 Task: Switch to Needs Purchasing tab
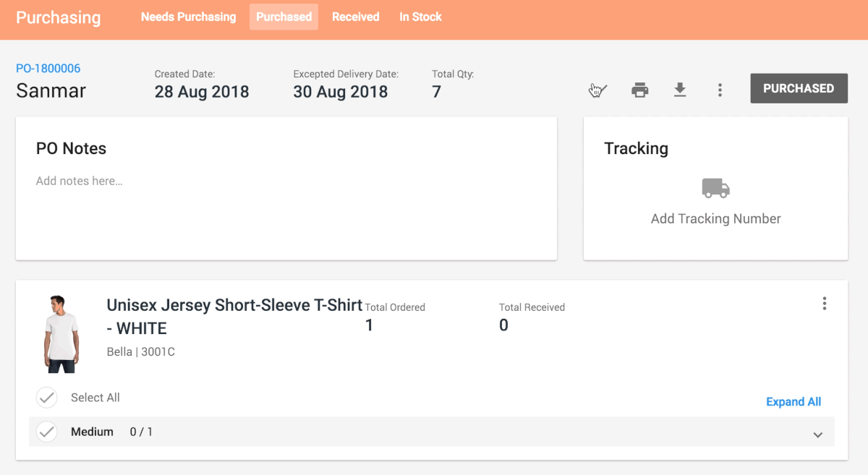(188, 17)
